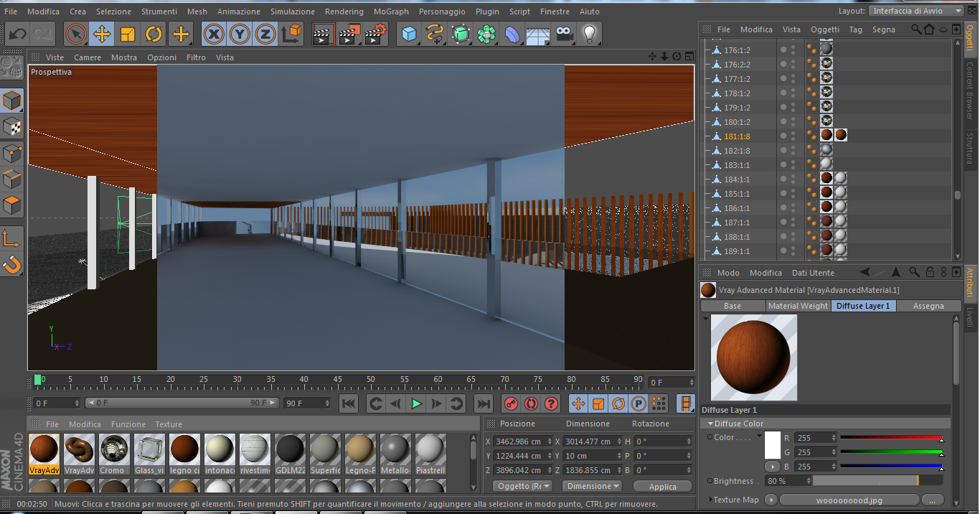Click the woooooooood.jpg texture button

pyautogui.click(x=849, y=500)
